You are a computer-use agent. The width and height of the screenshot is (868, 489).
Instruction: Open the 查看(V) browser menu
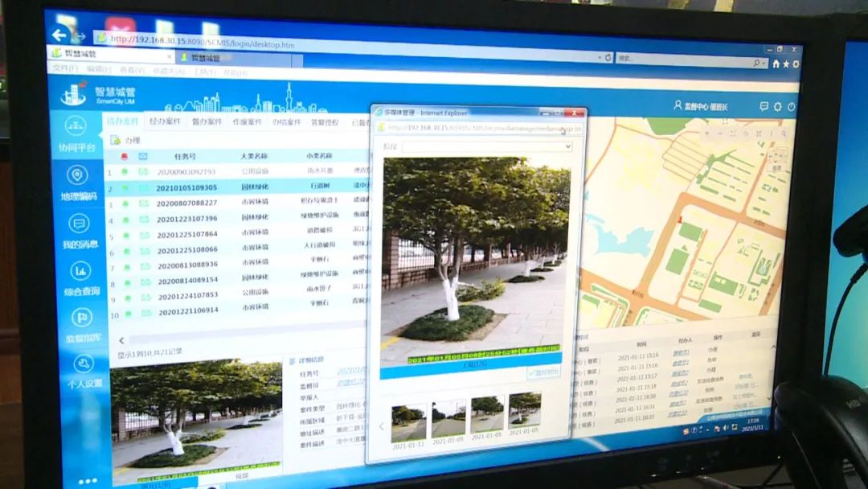click(132, 70)
